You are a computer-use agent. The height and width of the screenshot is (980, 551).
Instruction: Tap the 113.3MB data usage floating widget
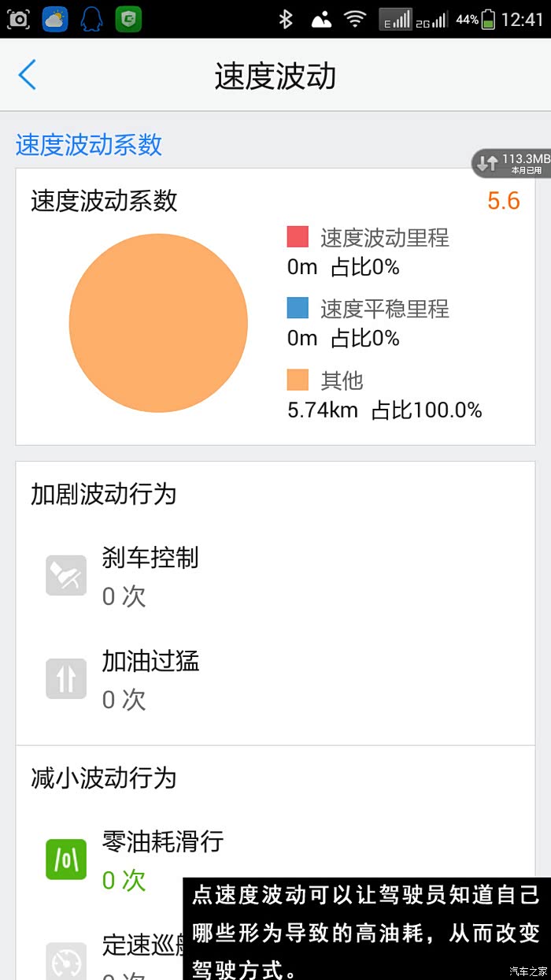(512, 163)
